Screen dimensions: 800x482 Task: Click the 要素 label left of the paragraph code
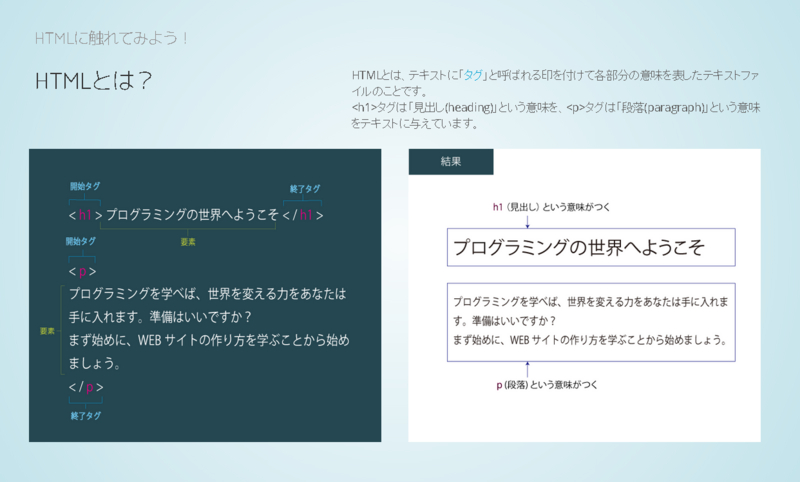[47, 331]
